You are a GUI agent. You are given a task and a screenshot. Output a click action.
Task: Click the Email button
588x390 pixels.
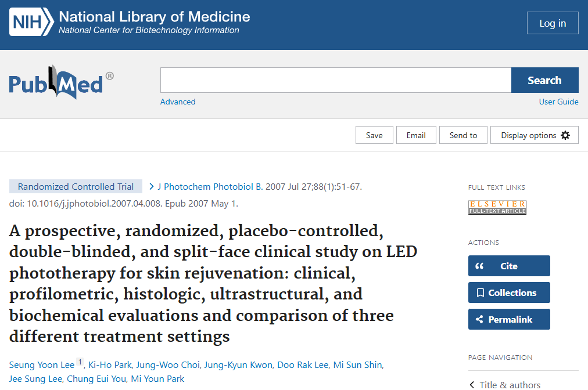tap(416, 135)
